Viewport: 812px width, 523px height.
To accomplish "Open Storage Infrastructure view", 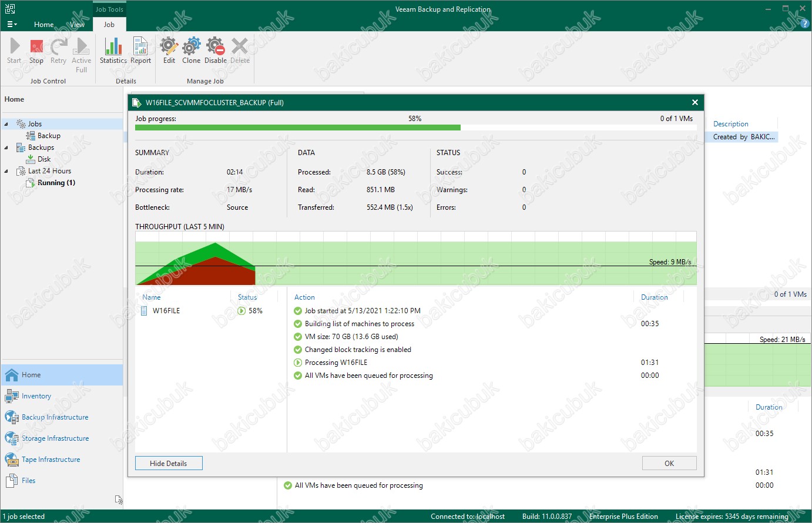I will tap(62, 438).
